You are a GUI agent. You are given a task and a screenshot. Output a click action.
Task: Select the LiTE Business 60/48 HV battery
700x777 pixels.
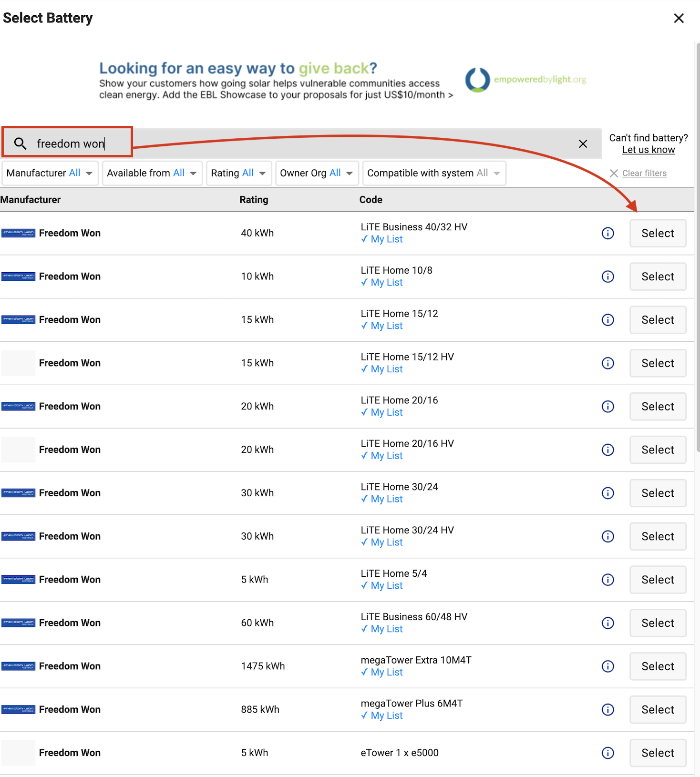click(658, 623)
